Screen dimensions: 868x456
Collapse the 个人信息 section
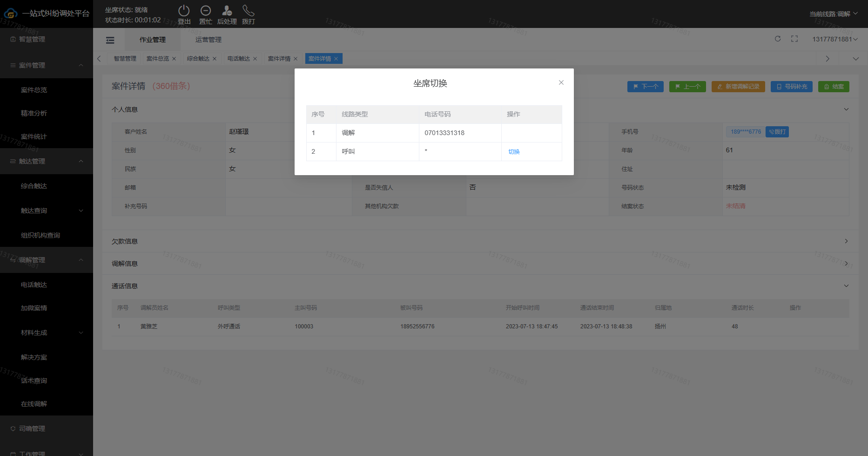tap(846, 109)
